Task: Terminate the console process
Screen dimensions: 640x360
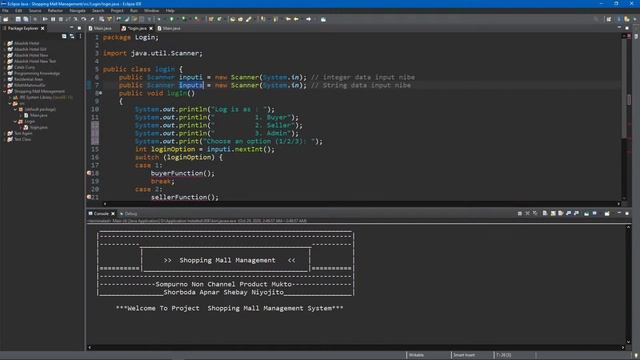Action: click(x=520, y=213)
